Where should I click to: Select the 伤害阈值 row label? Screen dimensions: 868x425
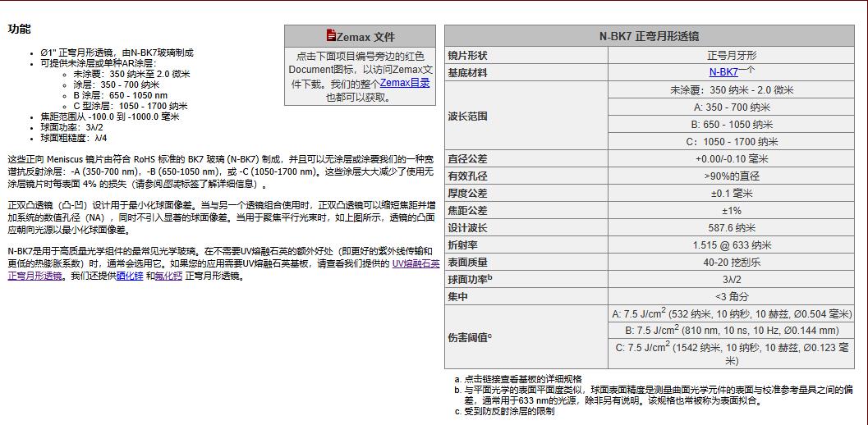coord(470,337)
